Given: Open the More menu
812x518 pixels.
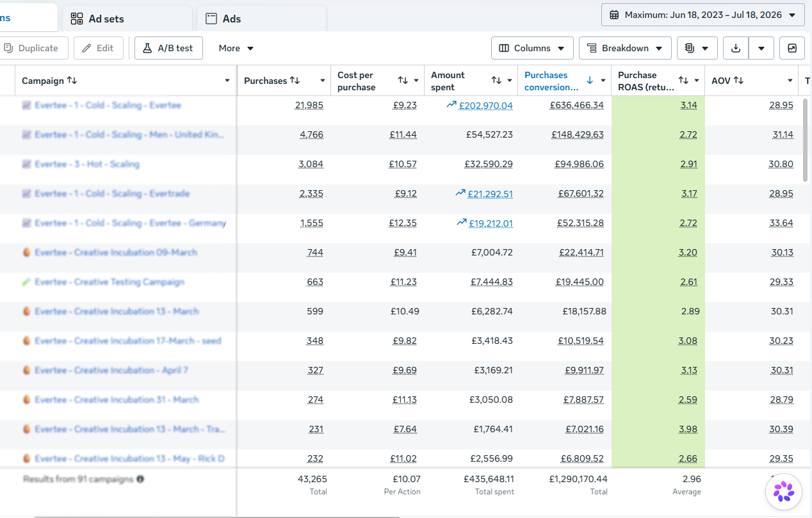Looking at the screenshot, I should (236, 48).
